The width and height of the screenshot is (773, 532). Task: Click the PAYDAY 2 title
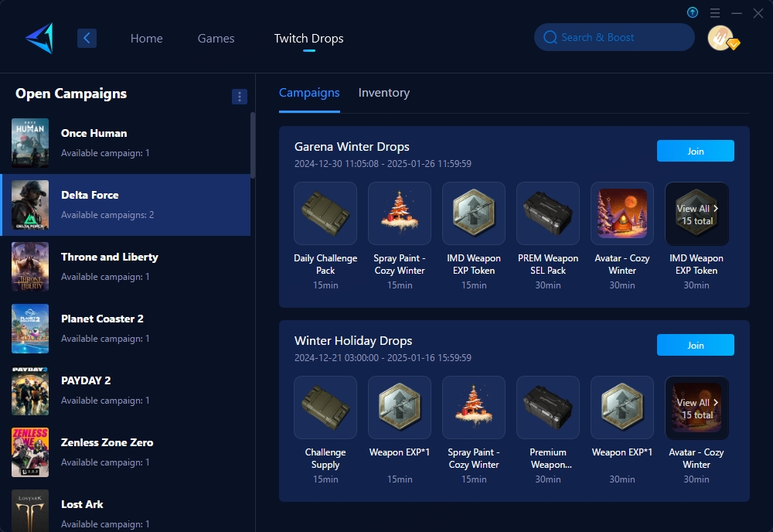coord(86,380)
